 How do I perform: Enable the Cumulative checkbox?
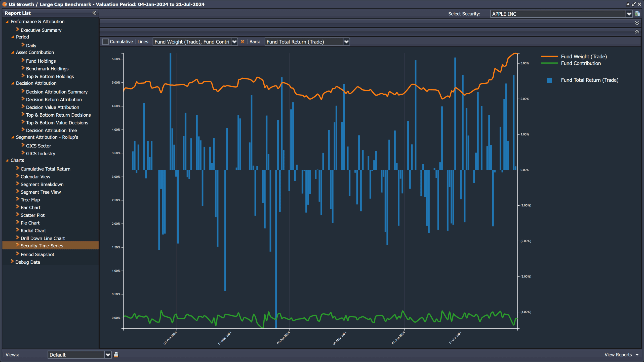[105, 42]
